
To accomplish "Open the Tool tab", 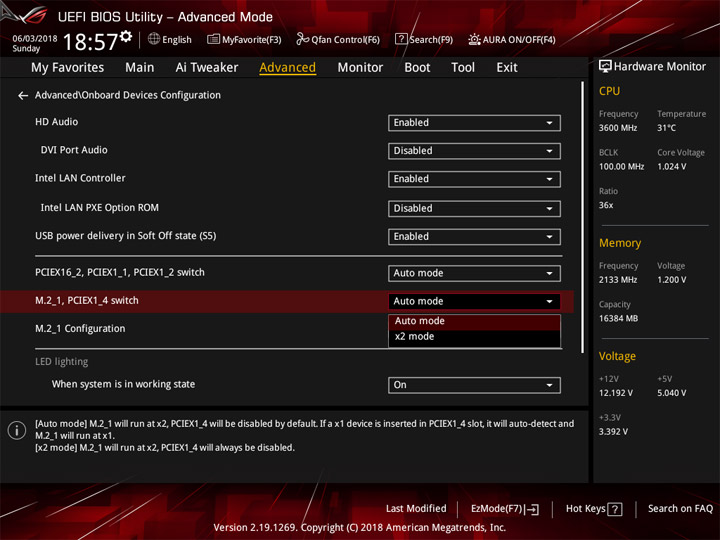I will click(463, 68).
